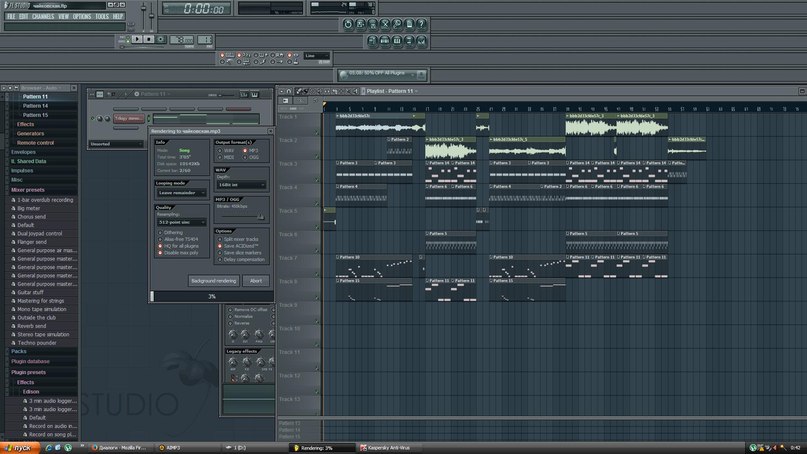Click the Start button on taskbar
The height and width of the screenshot is (454, 807).
click(19, 448)
